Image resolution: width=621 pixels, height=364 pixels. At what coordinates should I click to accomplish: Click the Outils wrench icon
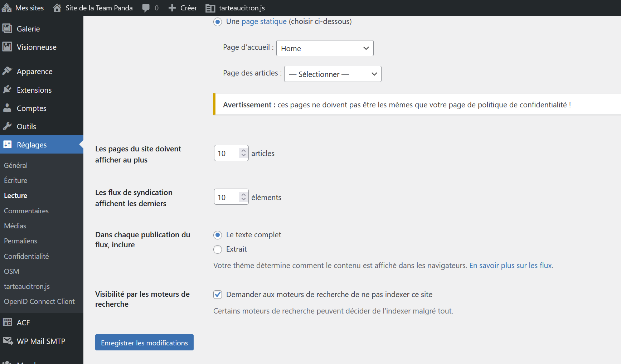pos(7,126)
